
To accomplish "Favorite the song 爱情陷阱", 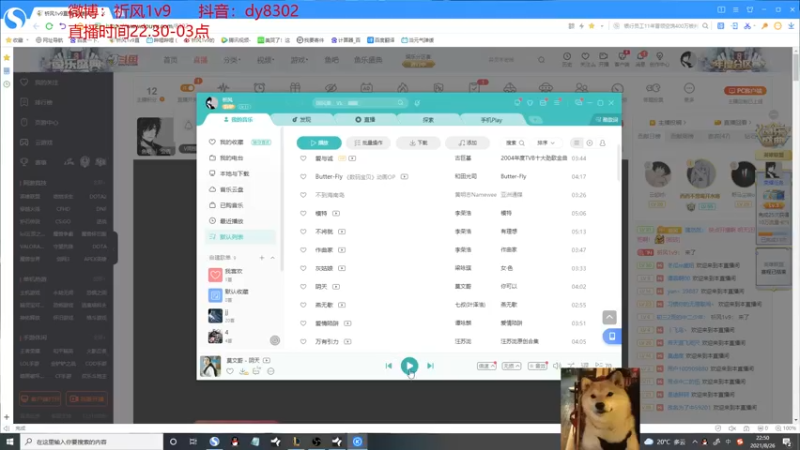I will 303,323.
